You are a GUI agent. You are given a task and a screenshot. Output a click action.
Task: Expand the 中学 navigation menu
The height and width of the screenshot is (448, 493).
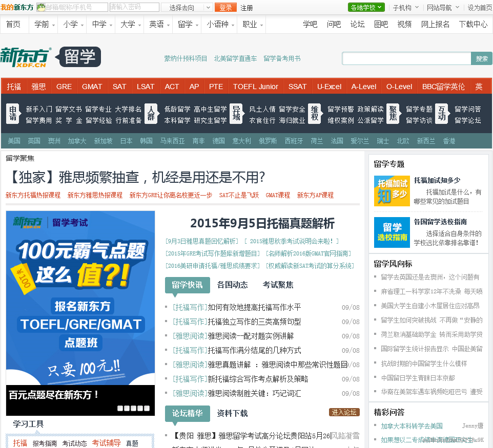102,24
